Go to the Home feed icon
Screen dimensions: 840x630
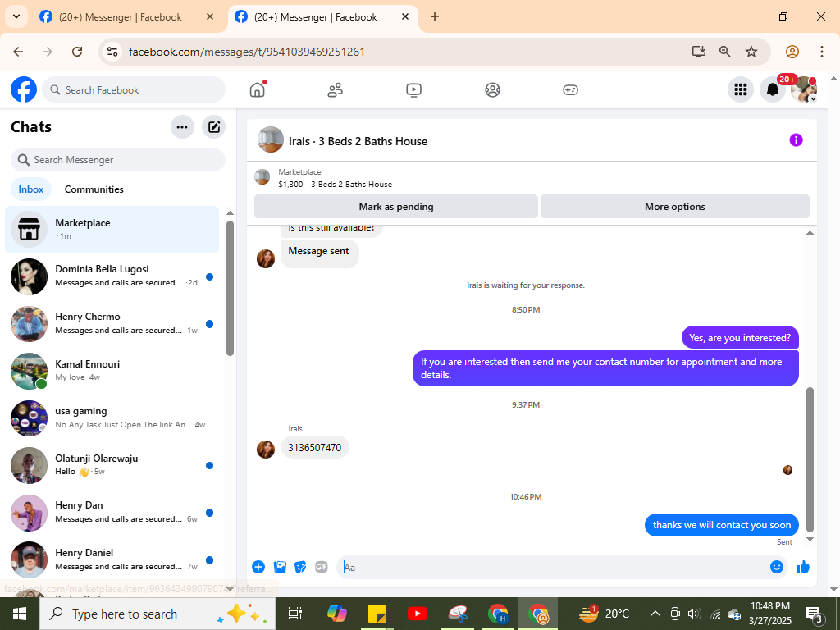(258, 89)
